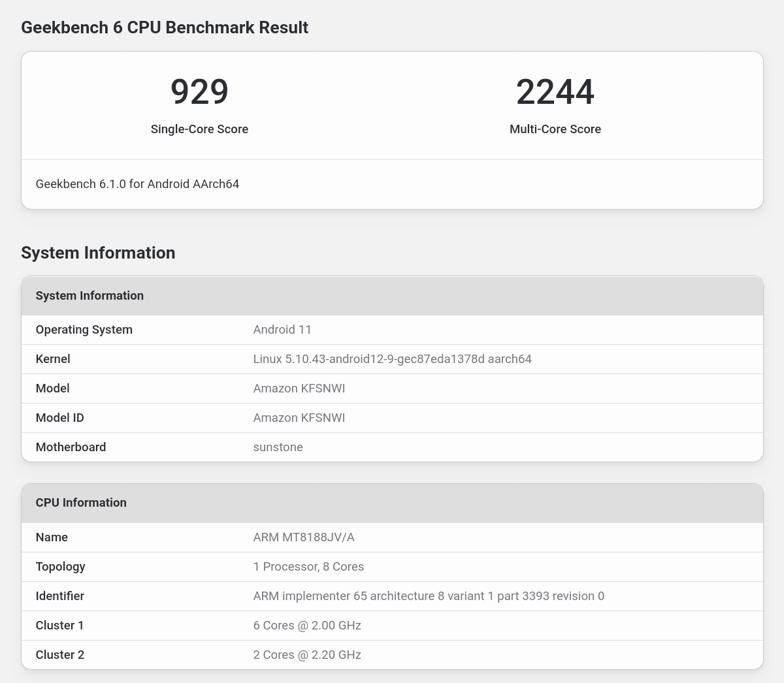This screenshot has width=784, height=683.
Task: Click the Topology row label
Action: 60,567
